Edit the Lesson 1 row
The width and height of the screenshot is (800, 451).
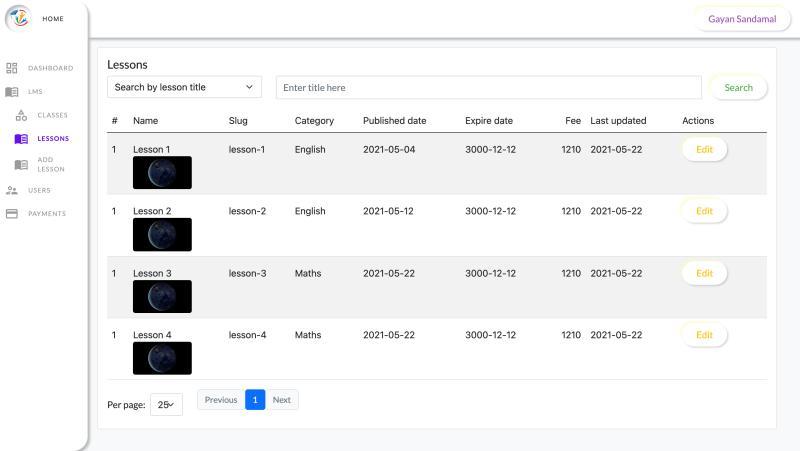click(x=704, y=149)
